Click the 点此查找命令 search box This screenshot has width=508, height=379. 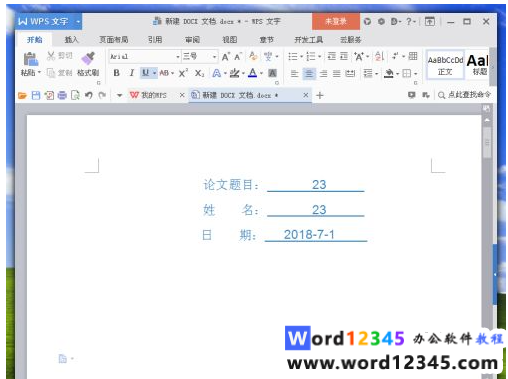coord(464,95)
